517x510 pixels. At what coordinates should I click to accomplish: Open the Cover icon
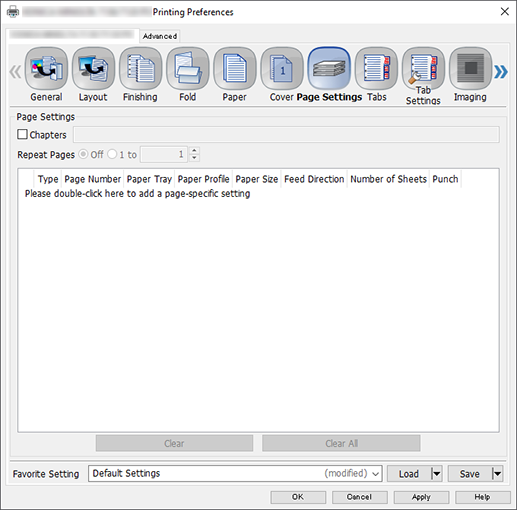click(282, 69)
